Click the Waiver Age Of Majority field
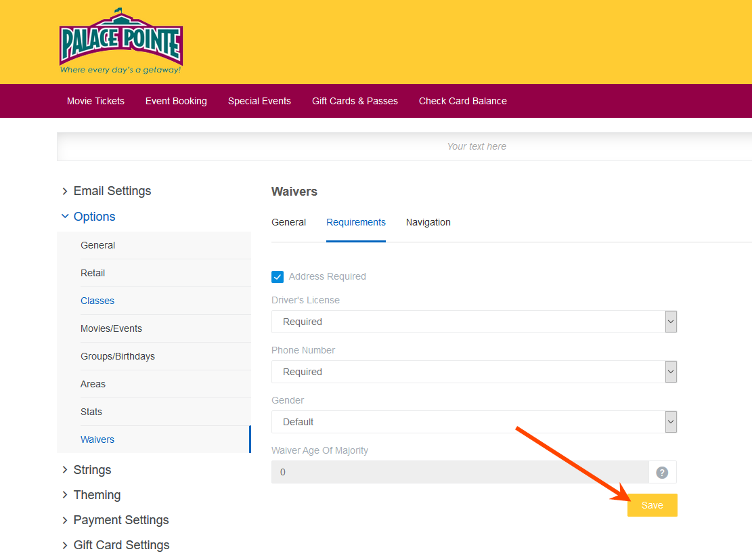The width and height of the screenshot is (752, 560). click(x=460, y=472)
